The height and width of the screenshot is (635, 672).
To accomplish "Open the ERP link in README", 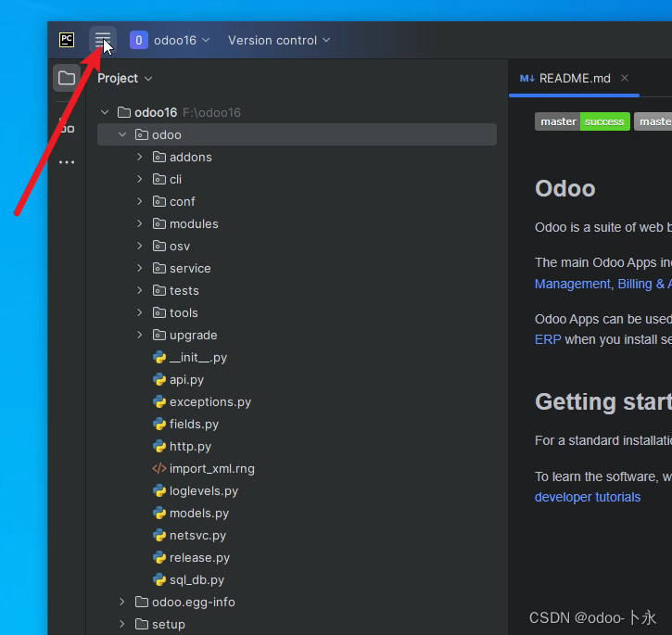I will (x=548, y=339).
